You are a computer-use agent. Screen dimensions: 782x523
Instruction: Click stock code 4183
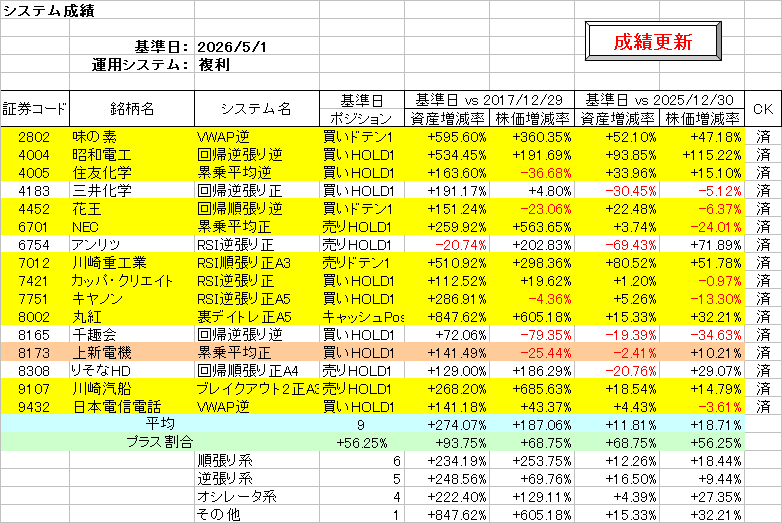click(x=34, y=191)
